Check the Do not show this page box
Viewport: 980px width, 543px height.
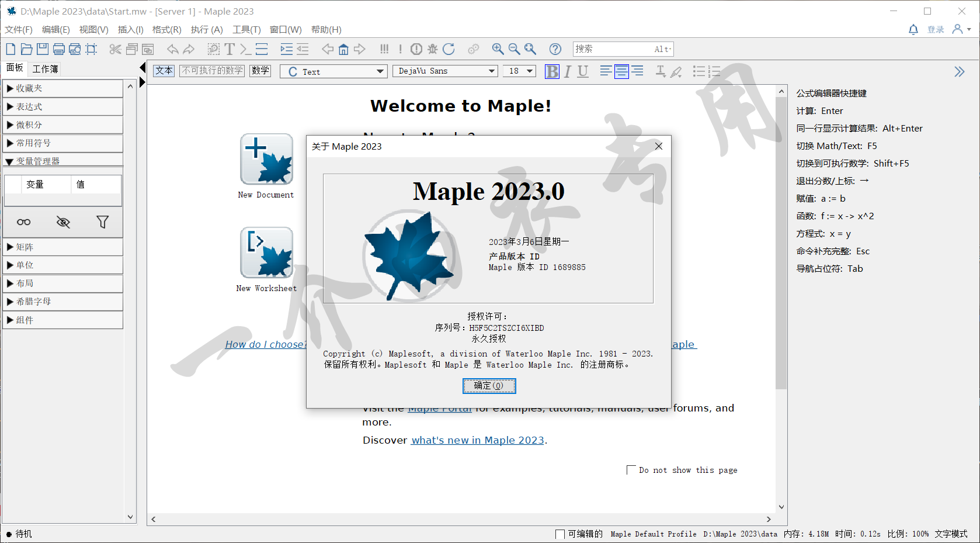631,470
